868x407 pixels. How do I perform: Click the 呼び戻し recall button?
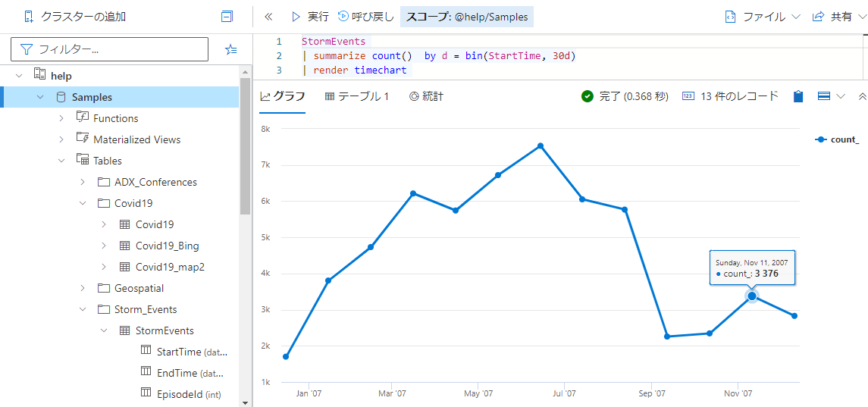click(x=365, y=17)
